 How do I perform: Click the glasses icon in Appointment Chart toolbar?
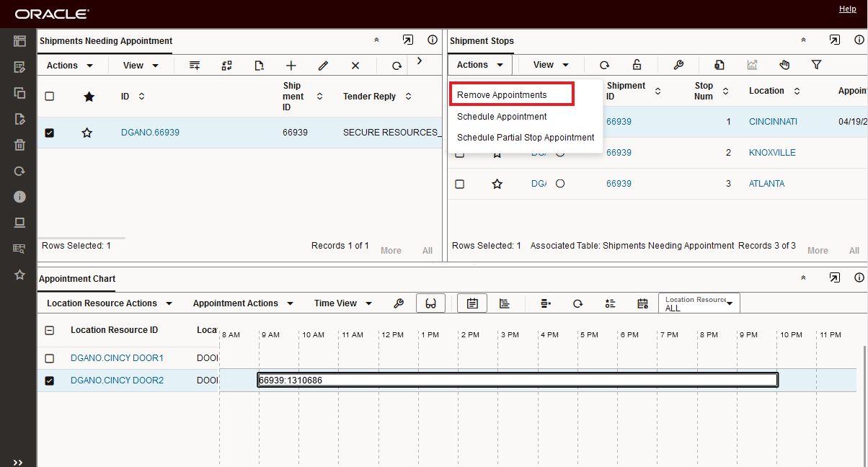click(430, 303)
